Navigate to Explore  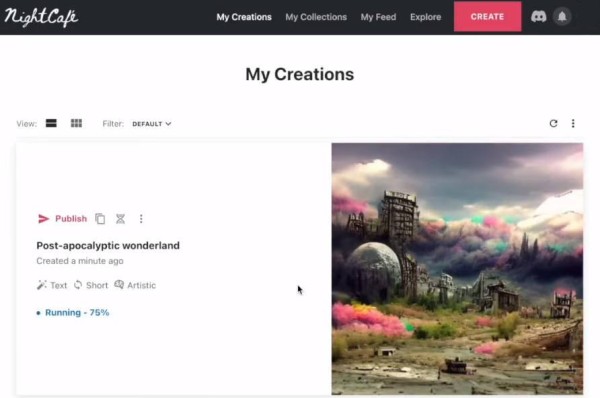pyautogui.click(x=426, y=17)
